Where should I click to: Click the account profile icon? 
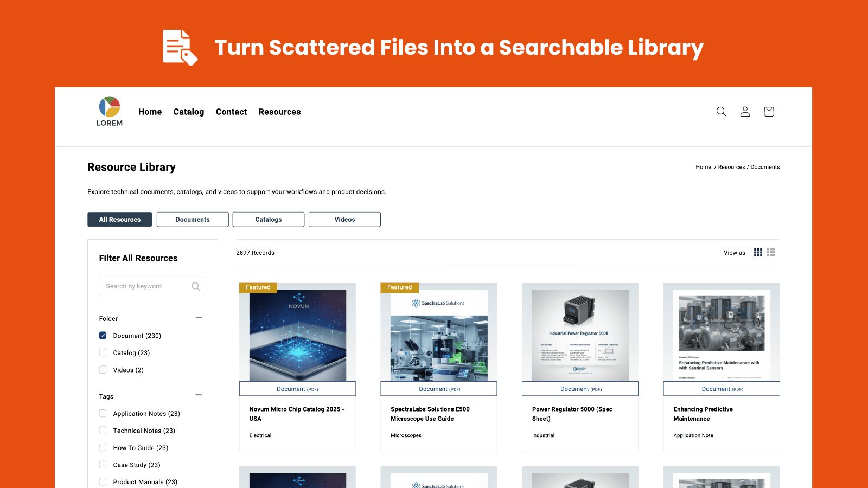point(745,112)
